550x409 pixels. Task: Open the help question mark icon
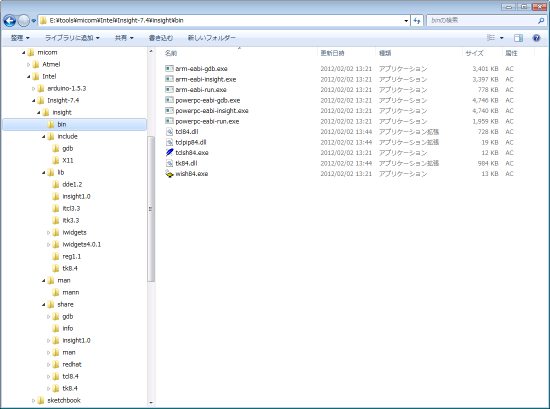[x=536, y=38]
